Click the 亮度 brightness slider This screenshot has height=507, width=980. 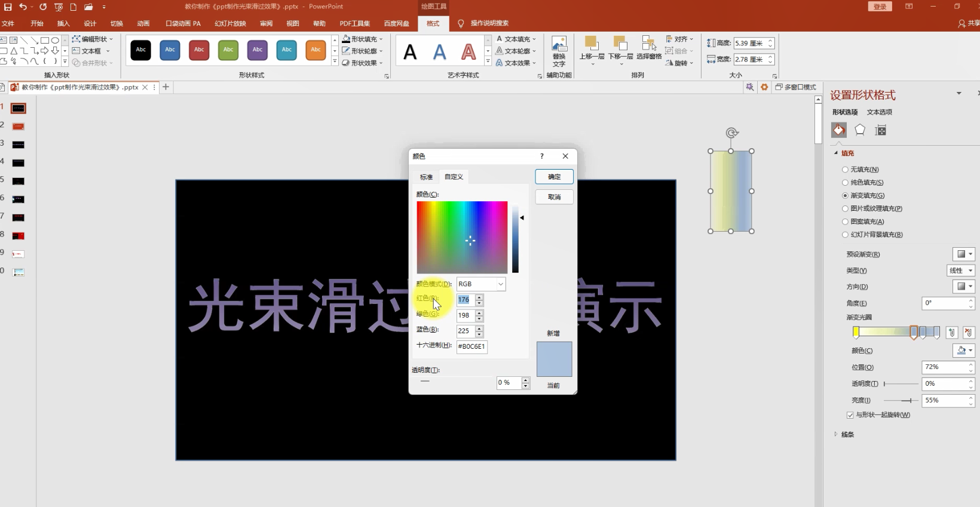[901, 401]
